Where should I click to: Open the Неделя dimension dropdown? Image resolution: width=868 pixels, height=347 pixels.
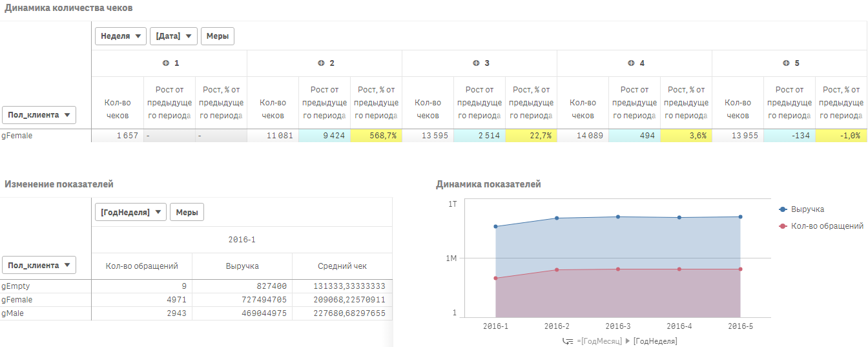coord(121,36)
